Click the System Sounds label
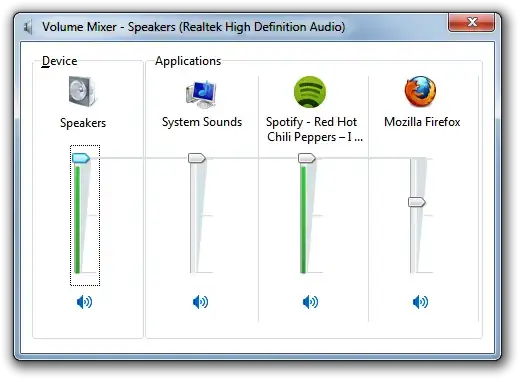 tap(202, 122)
